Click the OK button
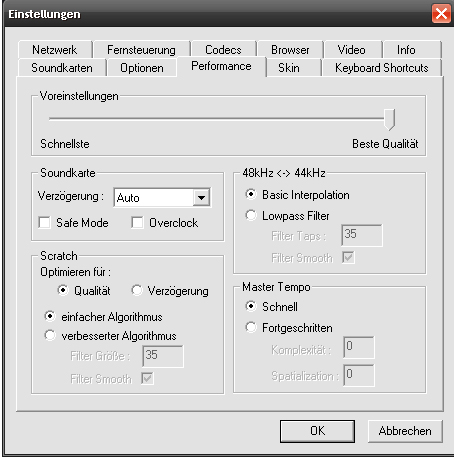Image resolution: width=454 pixels, height=457 pixels. (x=317, y=431)
